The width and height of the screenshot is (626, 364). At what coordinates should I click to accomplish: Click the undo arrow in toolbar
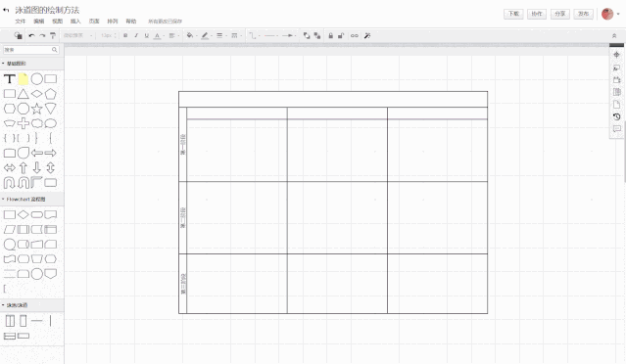pyautogui.click(x=31, y=36)
